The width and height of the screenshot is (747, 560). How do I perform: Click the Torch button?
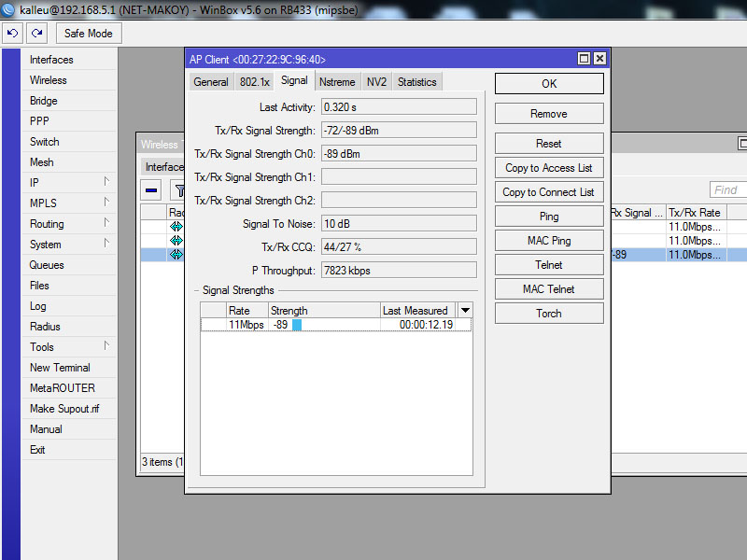pyautogui.click(x=549, y=314)
